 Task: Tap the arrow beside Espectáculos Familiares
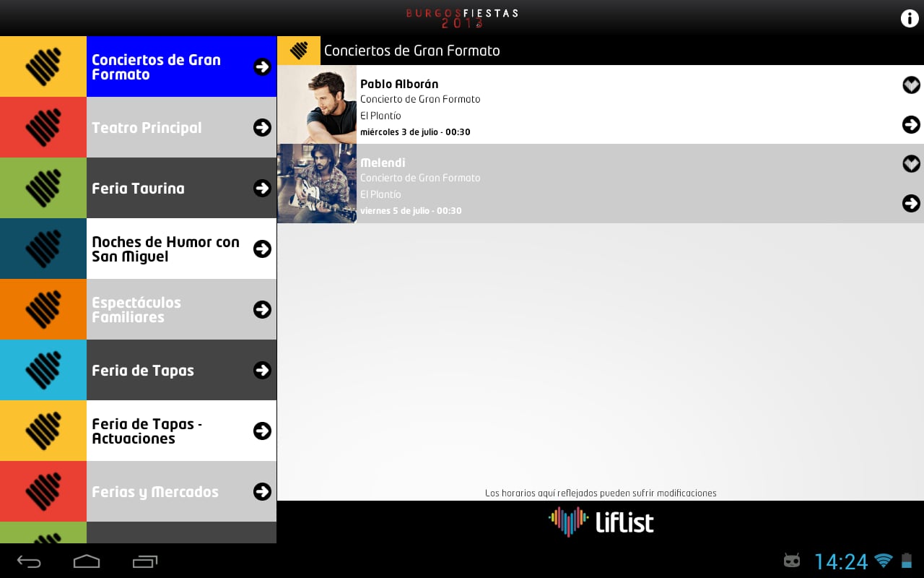(x=262, y=309)
